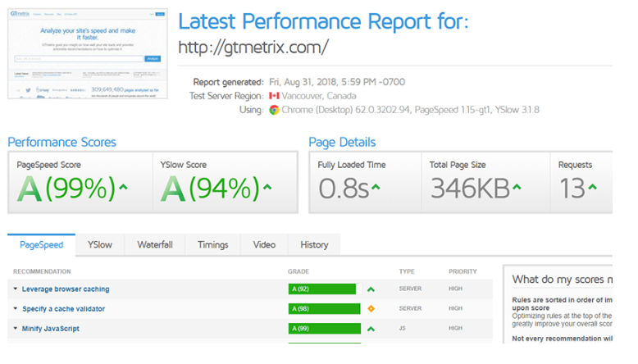Click the RECOMMENDATION column header
The image size is (638, 364).
42,271
